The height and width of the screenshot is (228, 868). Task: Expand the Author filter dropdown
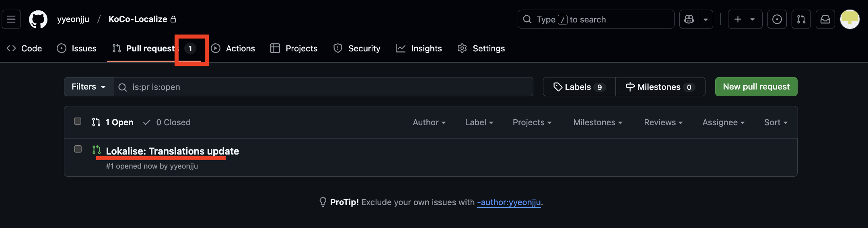[429, 122]
